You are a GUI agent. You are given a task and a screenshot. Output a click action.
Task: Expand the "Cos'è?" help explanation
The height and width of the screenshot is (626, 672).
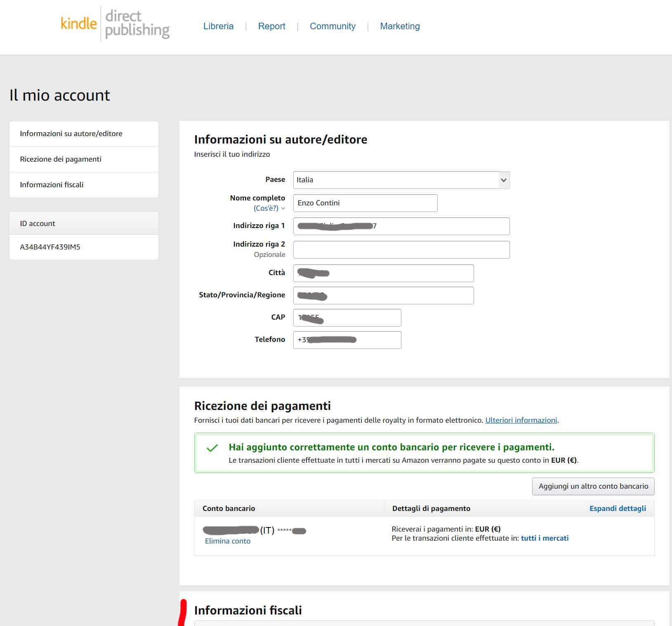[x=269, y=208]
